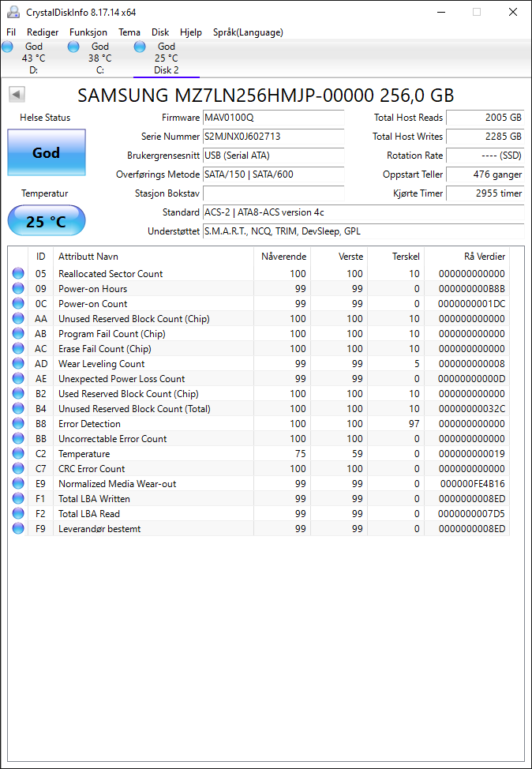
Task: Click status orb for Leverandør bestemt row
Action: tap(18, 529)
